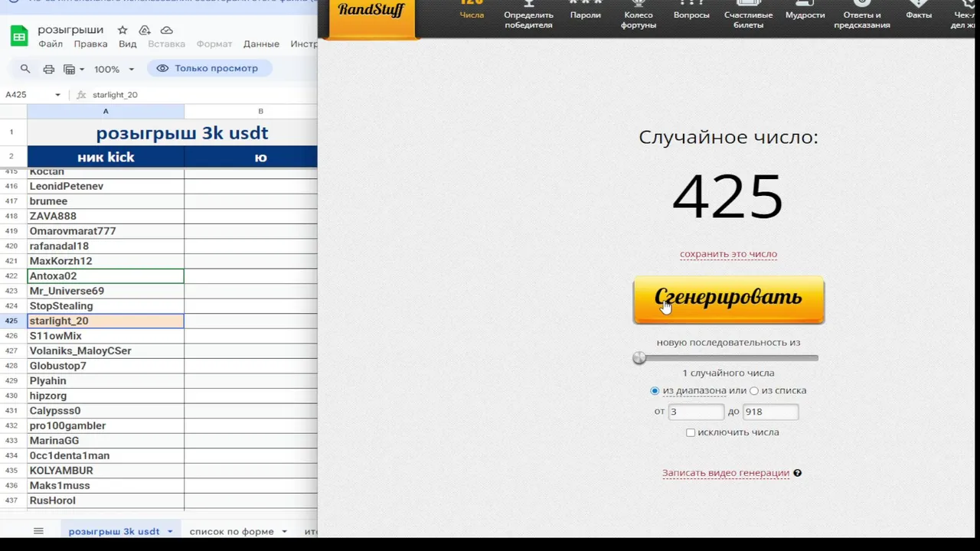Star the розыгрыши spreadsheet
The width and height of the screenshot is (980, 551).
pos(122,30)
